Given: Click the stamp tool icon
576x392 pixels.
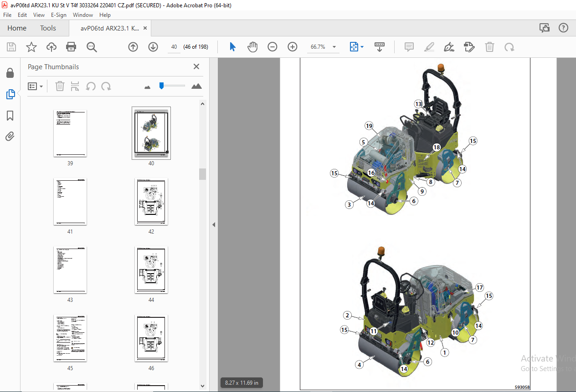Looking at the screenshot, I should click(469, 47).
